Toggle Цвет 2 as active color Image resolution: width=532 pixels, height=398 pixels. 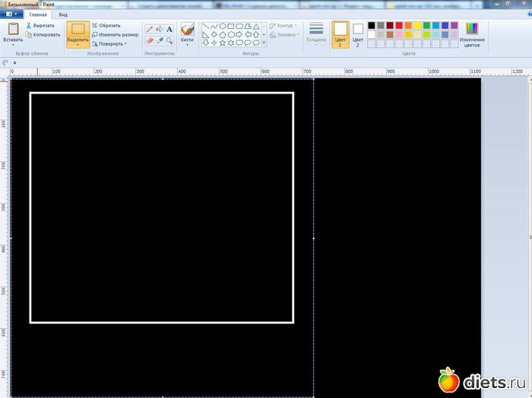click(358, 33)
